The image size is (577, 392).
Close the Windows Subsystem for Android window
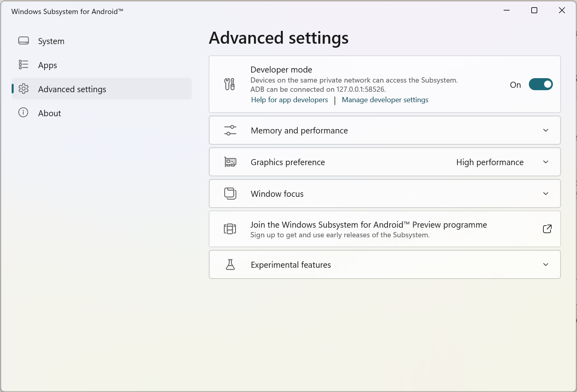point(562,10)
